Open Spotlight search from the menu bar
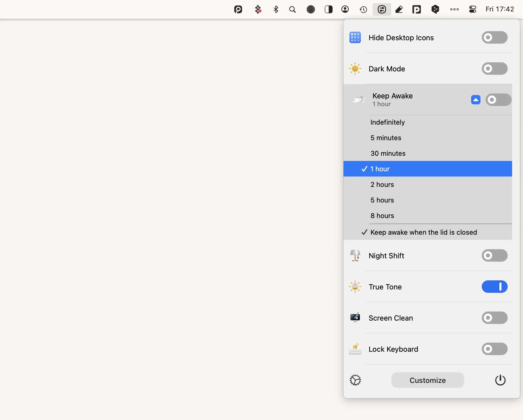This screenshot has height=420, width=523. click(292, 9)
